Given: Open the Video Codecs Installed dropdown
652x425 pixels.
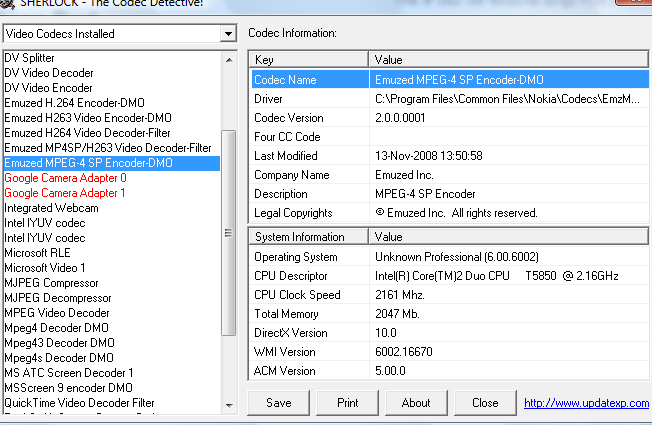Looking at the screenshot, I should [x=228, y=34].
